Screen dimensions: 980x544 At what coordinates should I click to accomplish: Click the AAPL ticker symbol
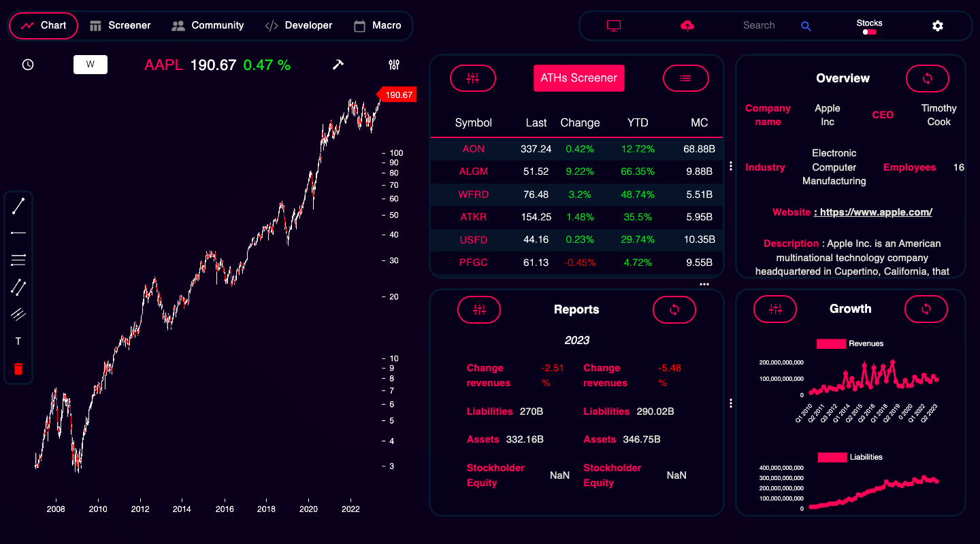163,65
